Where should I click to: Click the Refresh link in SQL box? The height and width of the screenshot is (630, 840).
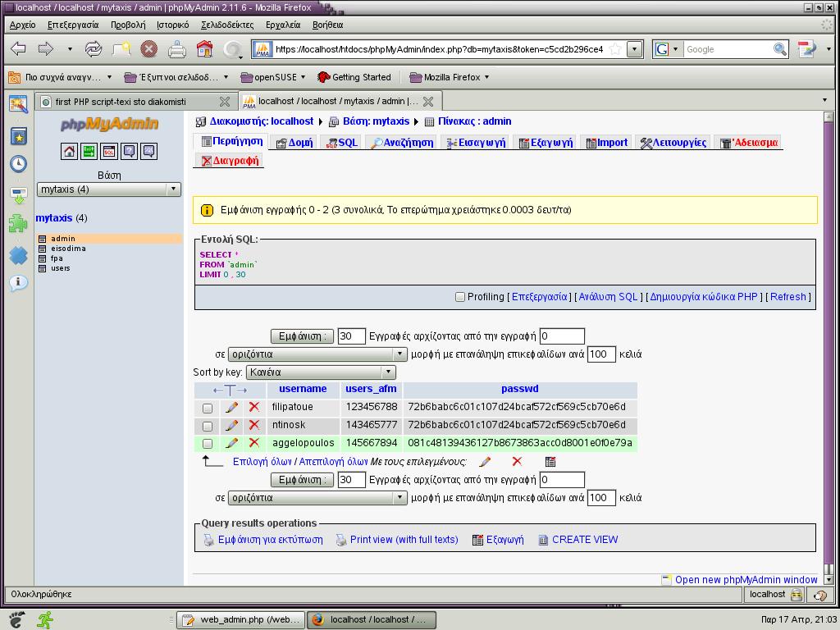click(787, 297)
